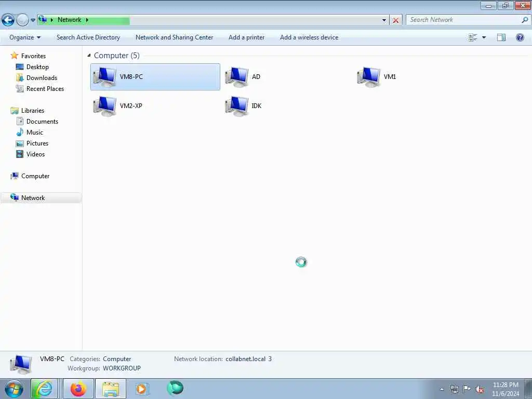Open Downloads in Favorites

coord(42,78)
